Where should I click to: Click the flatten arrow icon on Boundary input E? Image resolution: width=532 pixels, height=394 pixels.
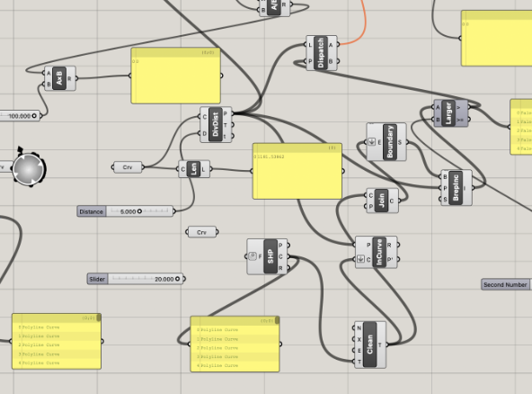pyautogui.click(x=371, y=142)
